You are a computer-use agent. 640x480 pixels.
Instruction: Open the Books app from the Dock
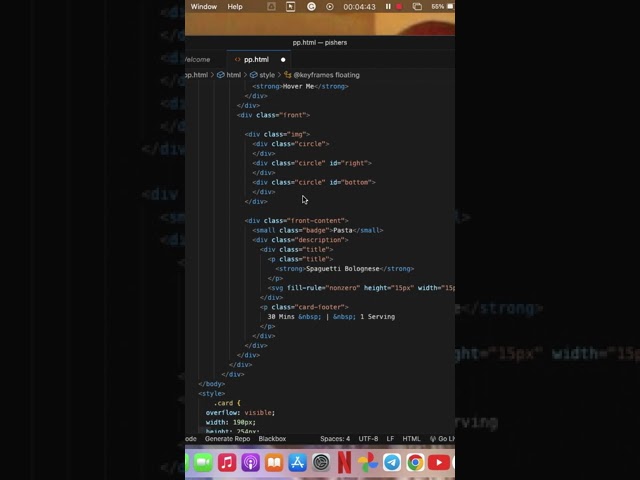pos(274,462)
